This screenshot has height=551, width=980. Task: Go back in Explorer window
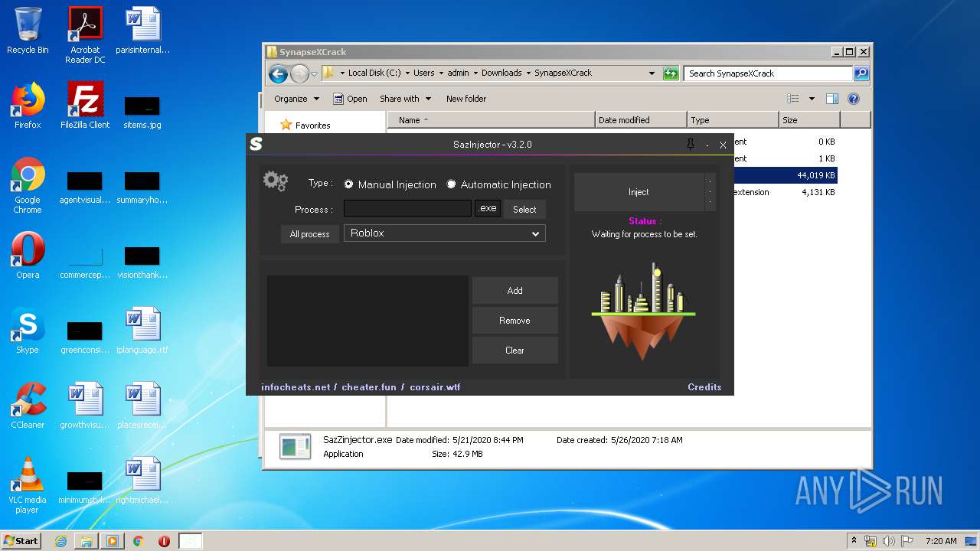point(278,73)
